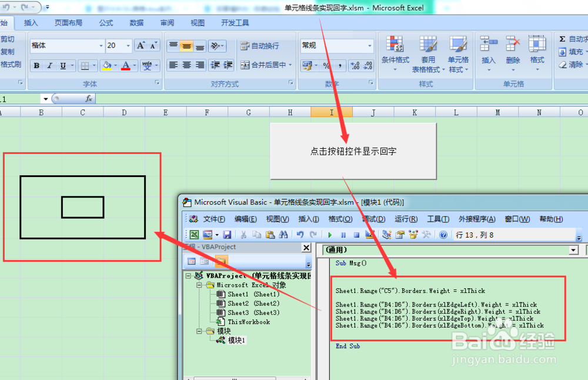This screenshot has height=380, width=588.
Task: Open the font name dropdown showing 楷体
Action: click(x=101, y=46)
